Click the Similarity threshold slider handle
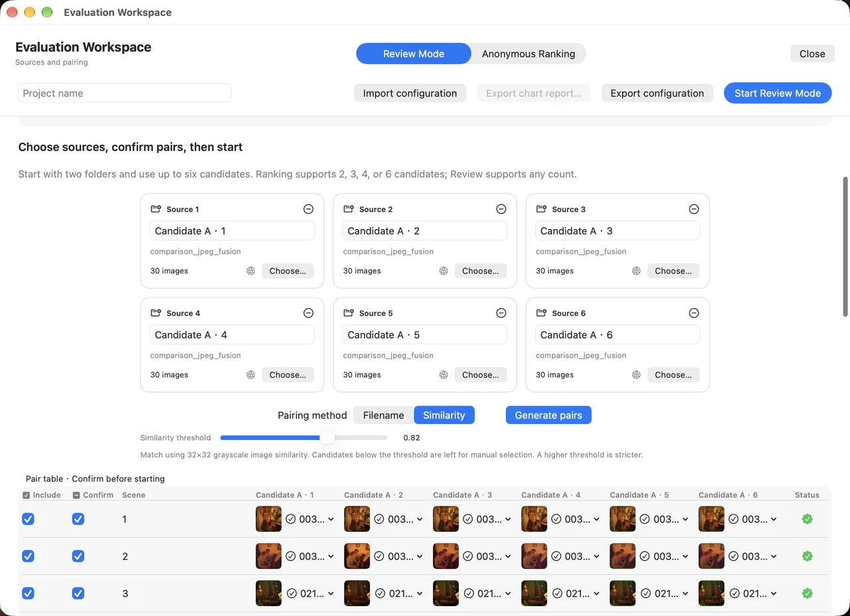This screenshot has height=616, width=850. pos(327,437)
